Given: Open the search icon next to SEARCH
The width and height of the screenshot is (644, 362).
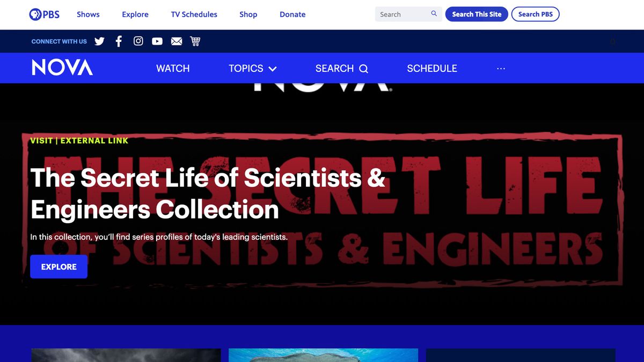Looking at the screenshot, I should click(363, 69).
